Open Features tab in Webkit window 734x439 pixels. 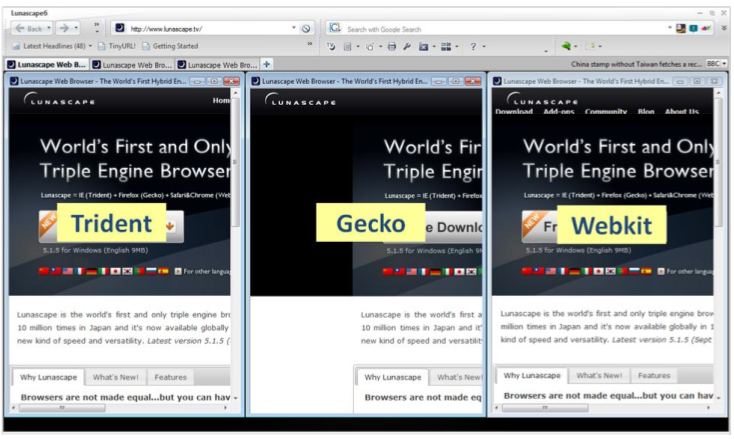pos(654,375)
